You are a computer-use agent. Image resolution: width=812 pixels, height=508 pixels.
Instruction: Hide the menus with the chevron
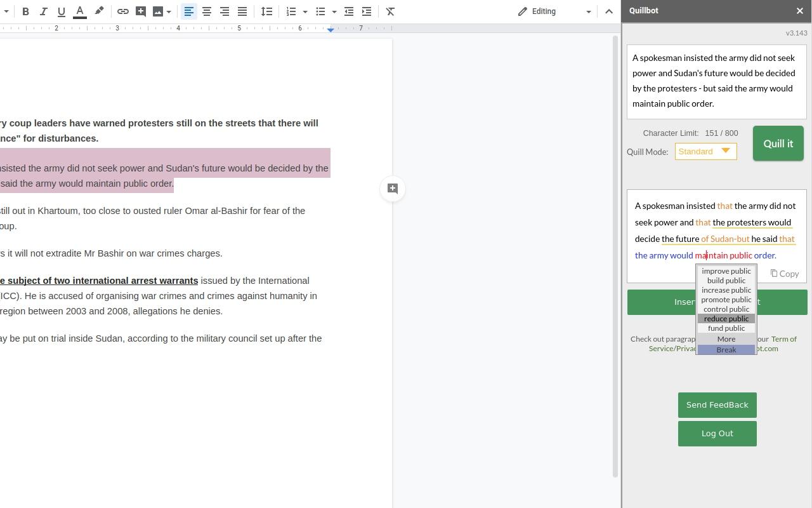point(609,11)
